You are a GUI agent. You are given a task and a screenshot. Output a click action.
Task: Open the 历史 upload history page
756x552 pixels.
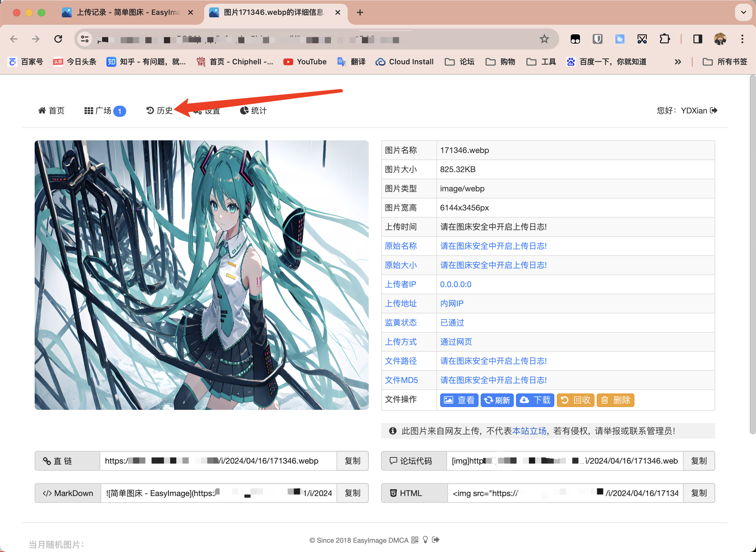click(160, 111)
